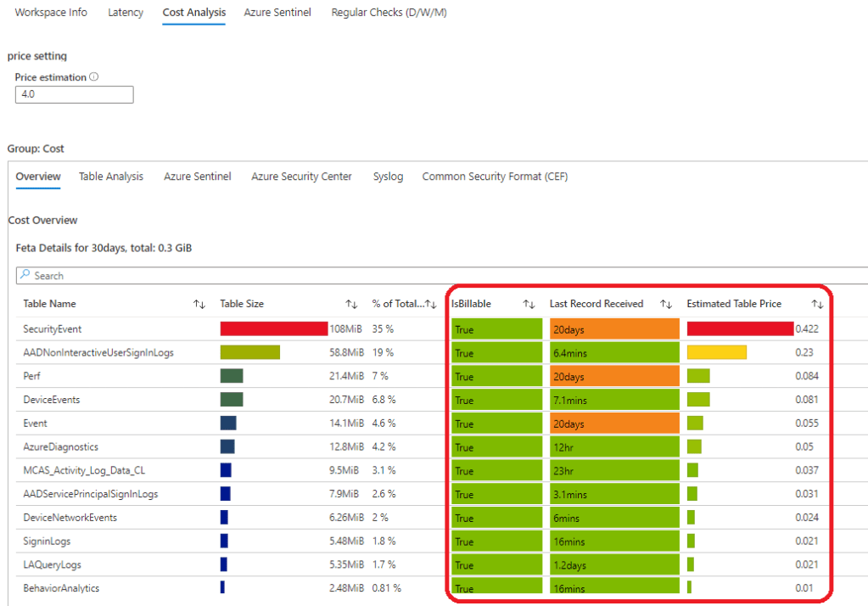The height and width of the screenshot is (606, 868).
Task: Sort by % of Total column arrows
Action: coord(431,304)
